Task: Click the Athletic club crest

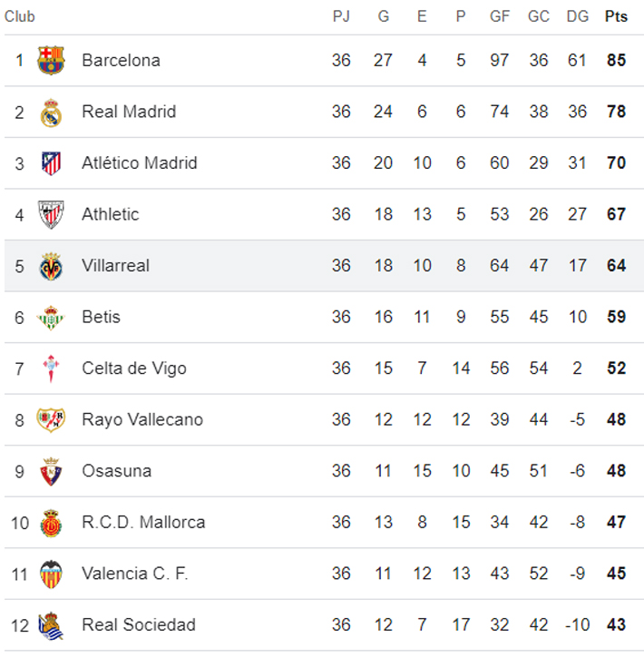Action: click(x=51, y=215)
